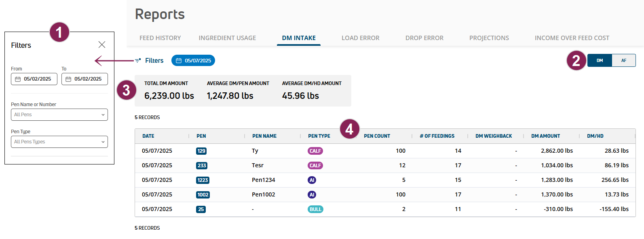Click calendar icon in To date field
The height and width of the screenshot is (239, 644).
(x=68, y=79)
